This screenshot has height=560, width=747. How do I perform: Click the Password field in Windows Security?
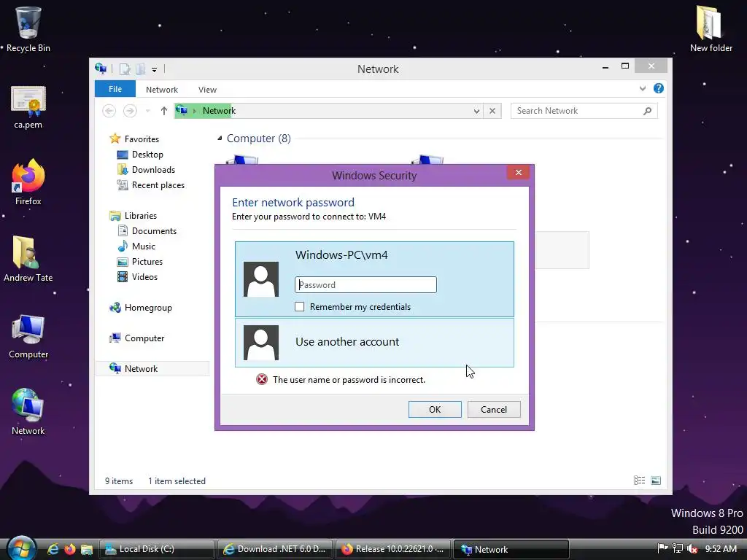pyautogui.click(x=365, y=285)
